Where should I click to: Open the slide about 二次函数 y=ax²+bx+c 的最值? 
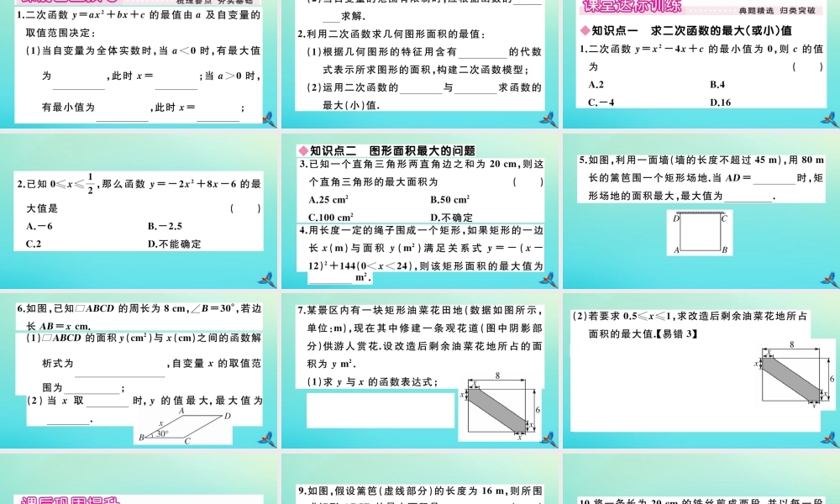click(139, 64)
